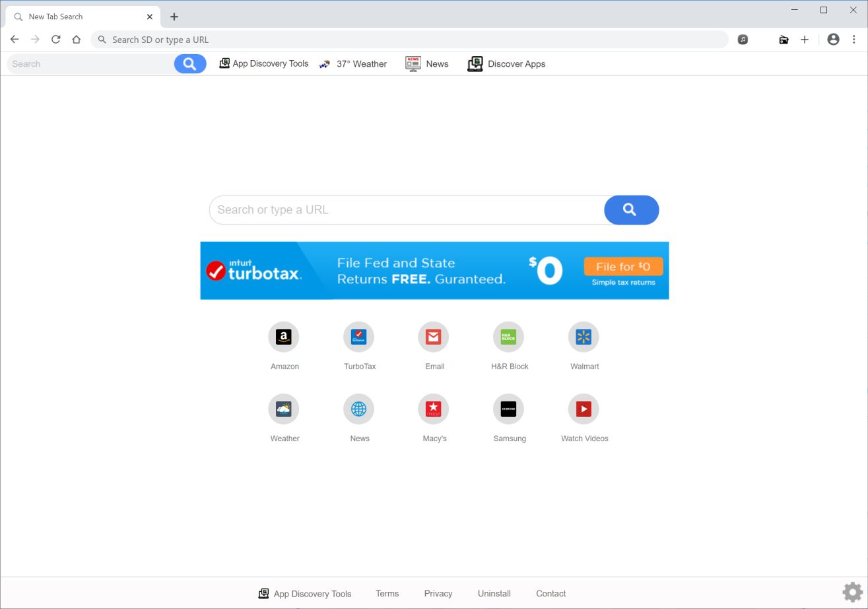Click the File for $0 button

[x=623, y=267]
